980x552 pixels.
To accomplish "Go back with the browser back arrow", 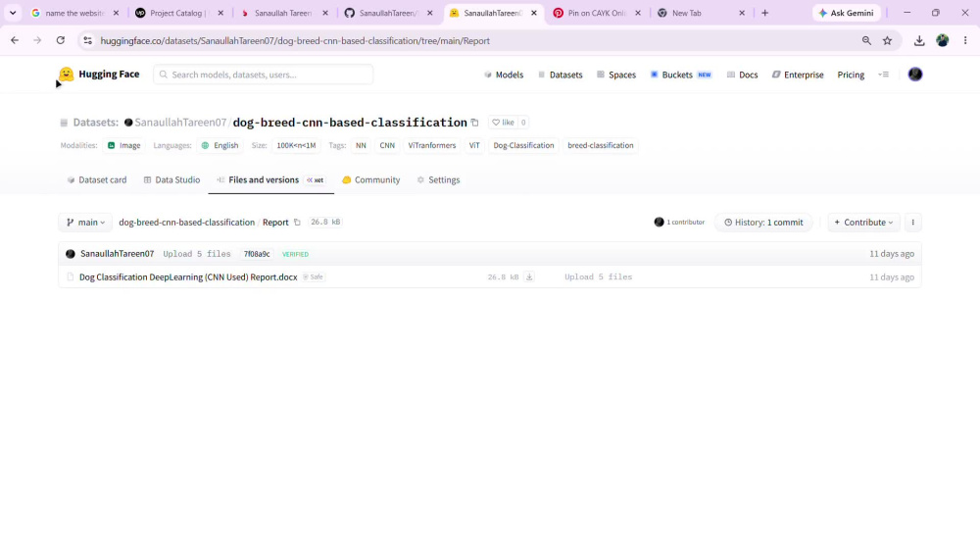I will point(15,40).
